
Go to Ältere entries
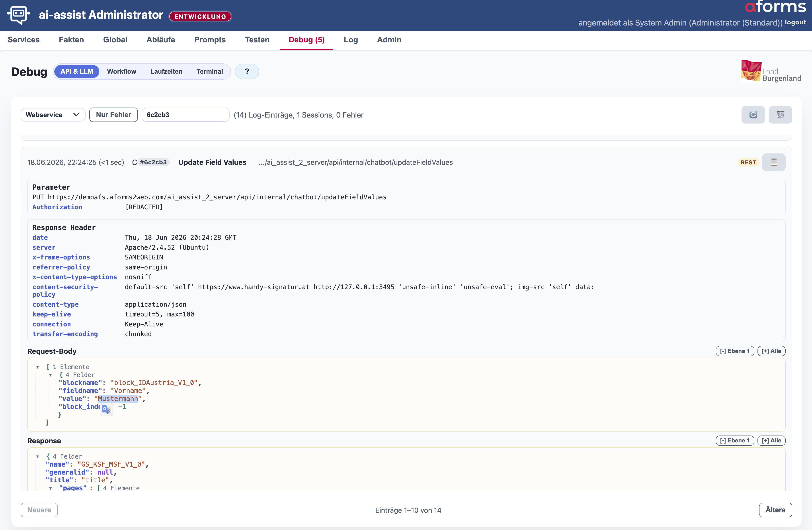[775, 510]
